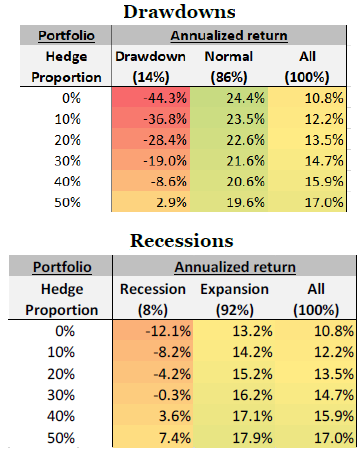The width and height of the screenshot is (364, 458).
Task: Click the 17.0% All cell in Drawdowns table
Action: tap(307, 202)
